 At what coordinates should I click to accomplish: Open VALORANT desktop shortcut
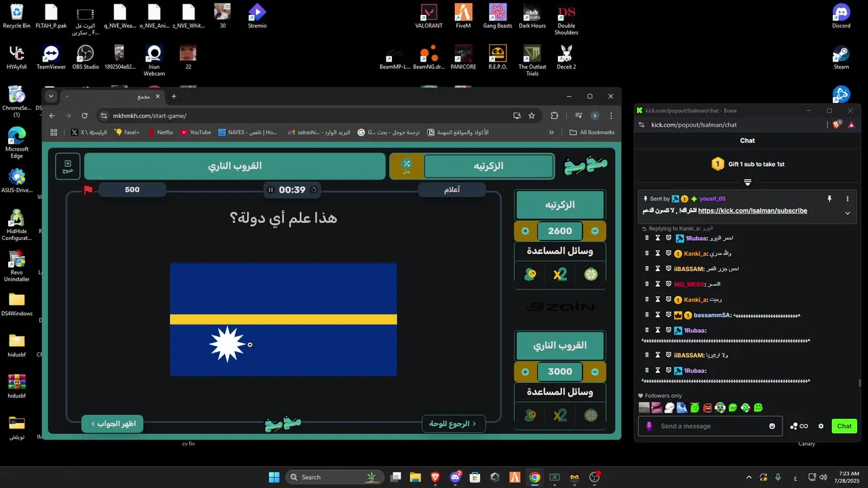429,16
